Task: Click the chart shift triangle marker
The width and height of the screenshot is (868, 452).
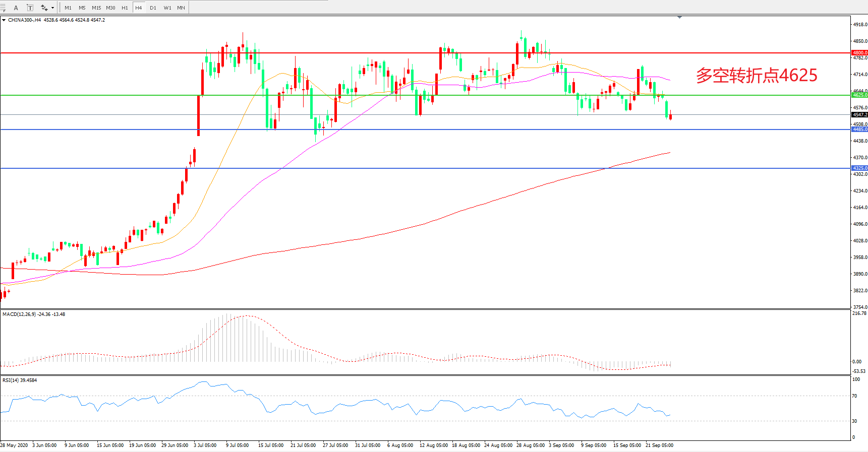Action: click(x=679, y=17)
